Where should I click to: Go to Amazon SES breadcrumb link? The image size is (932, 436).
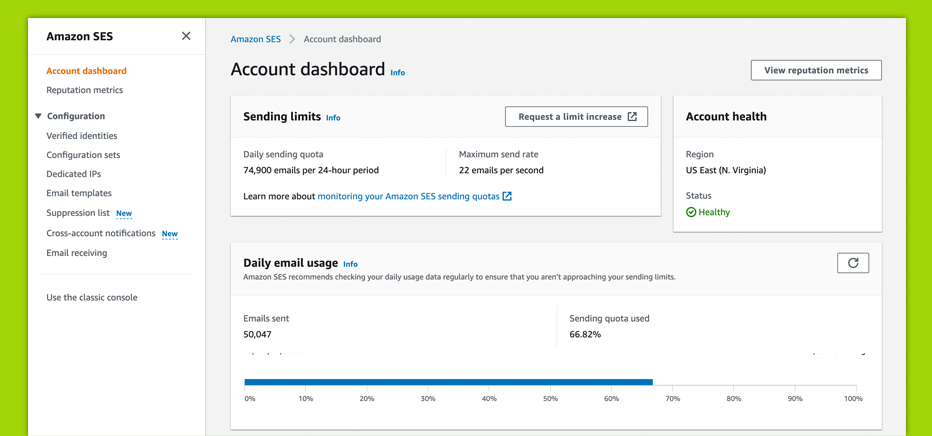coord(255,39)
